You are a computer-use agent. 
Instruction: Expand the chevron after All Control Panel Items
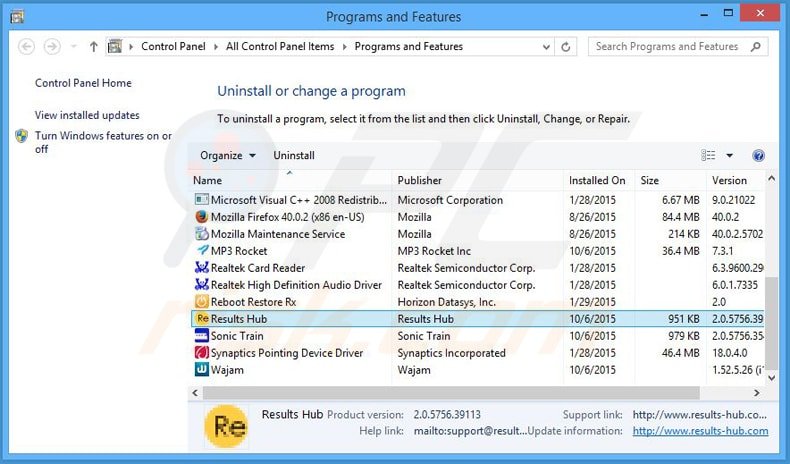(x=345, y=47)
